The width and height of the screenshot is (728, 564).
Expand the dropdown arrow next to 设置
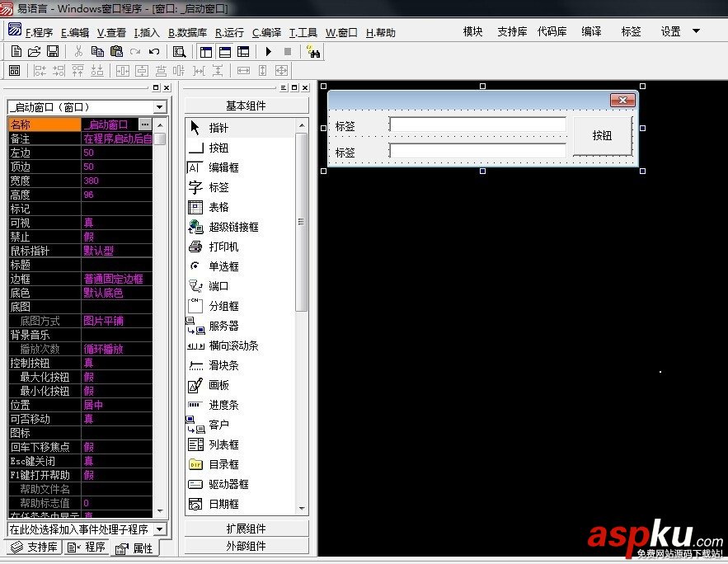click(696, 31)
